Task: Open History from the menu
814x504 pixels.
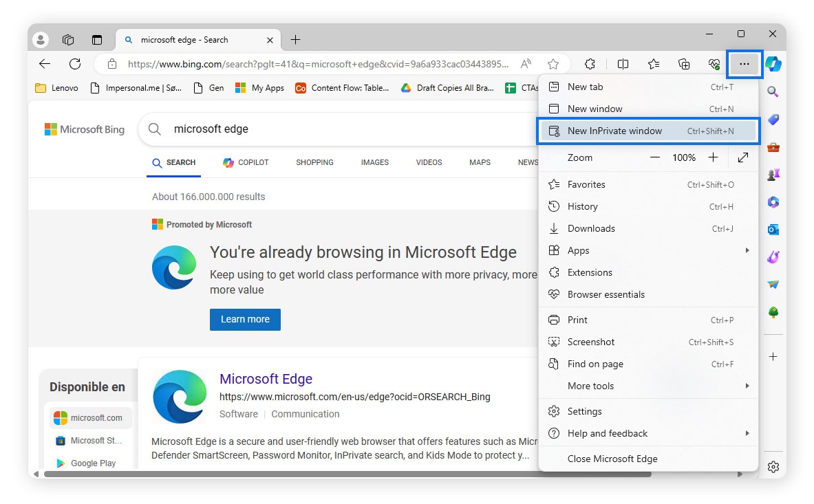Action: click(648, 206)
